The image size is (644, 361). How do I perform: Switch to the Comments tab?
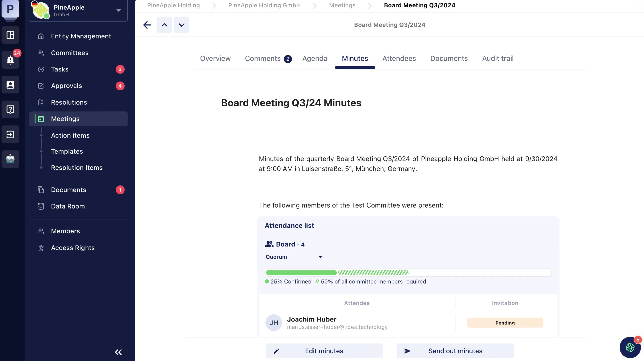268,59
